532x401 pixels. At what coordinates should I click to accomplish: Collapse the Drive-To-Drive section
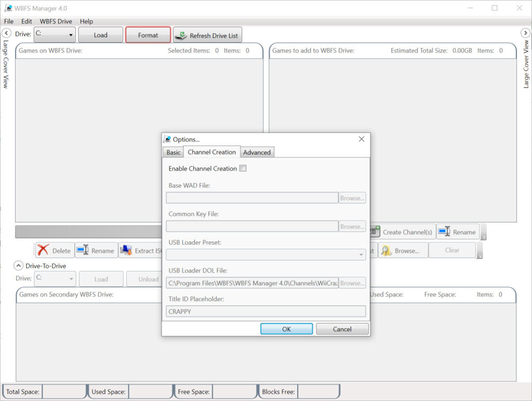point(18,266)
